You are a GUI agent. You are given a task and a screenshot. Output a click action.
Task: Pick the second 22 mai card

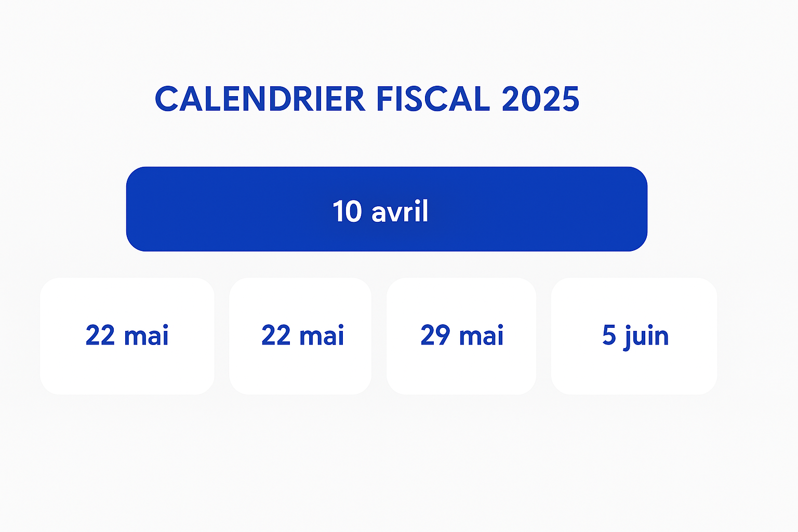[300, 336]
